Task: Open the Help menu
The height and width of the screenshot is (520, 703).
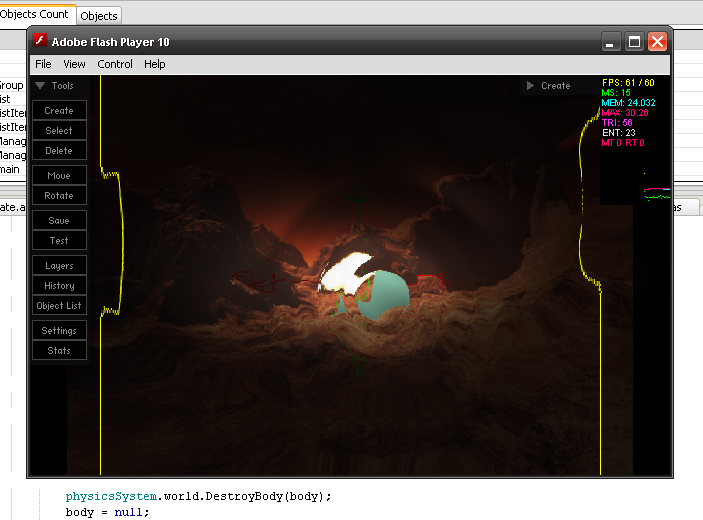Action: [155, 64]
